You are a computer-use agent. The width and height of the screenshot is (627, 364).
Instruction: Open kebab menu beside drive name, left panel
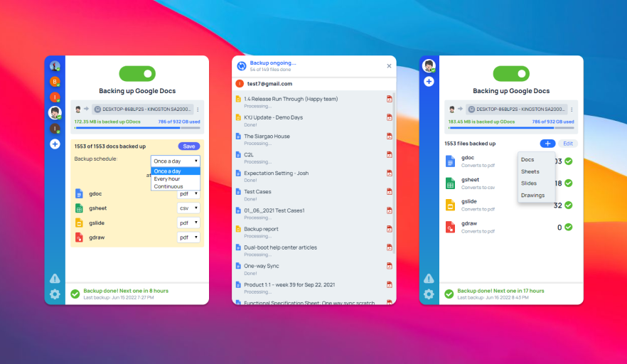tap(198, 109)
